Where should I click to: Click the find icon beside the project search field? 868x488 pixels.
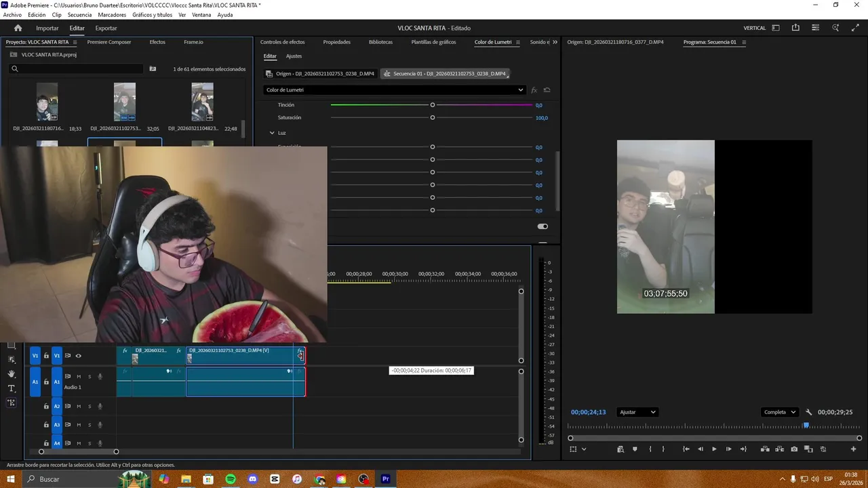153,68
